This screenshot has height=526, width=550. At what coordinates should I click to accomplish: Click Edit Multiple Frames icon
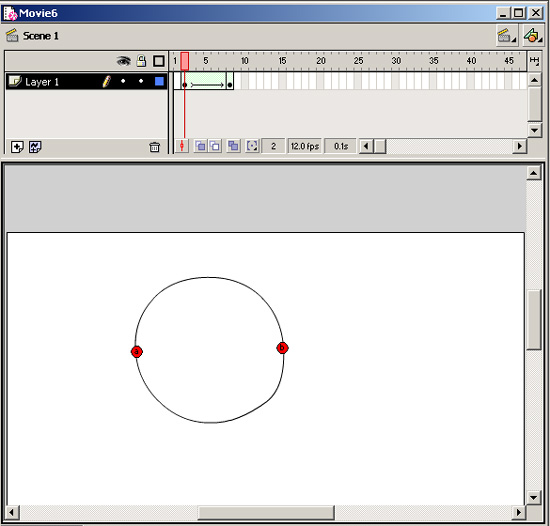coord(233,146)
